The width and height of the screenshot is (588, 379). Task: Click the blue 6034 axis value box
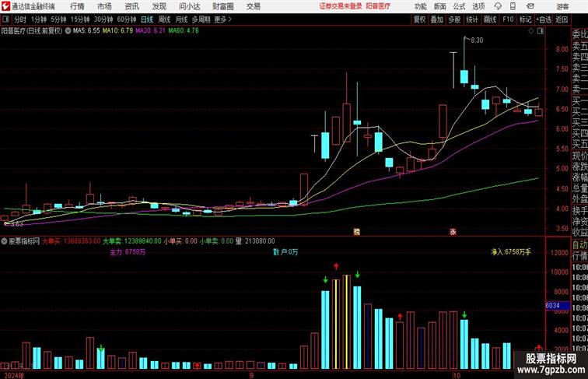pos(558,305)
